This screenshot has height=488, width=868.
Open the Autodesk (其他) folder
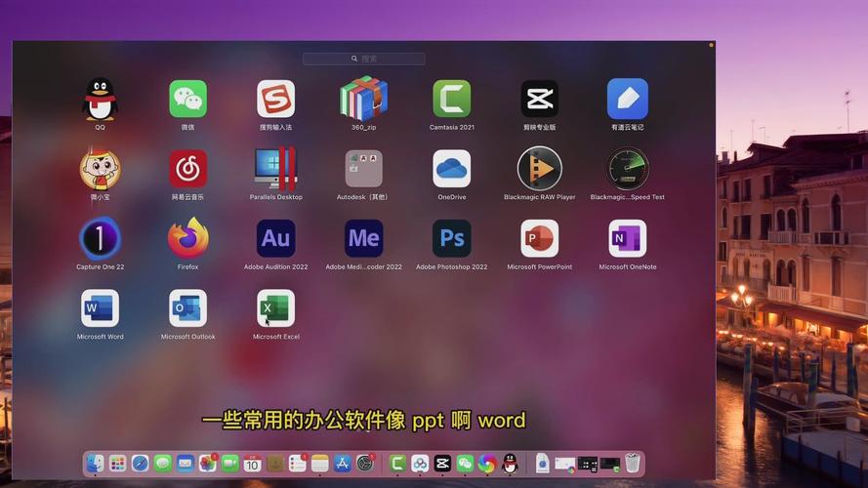point(363,169)
